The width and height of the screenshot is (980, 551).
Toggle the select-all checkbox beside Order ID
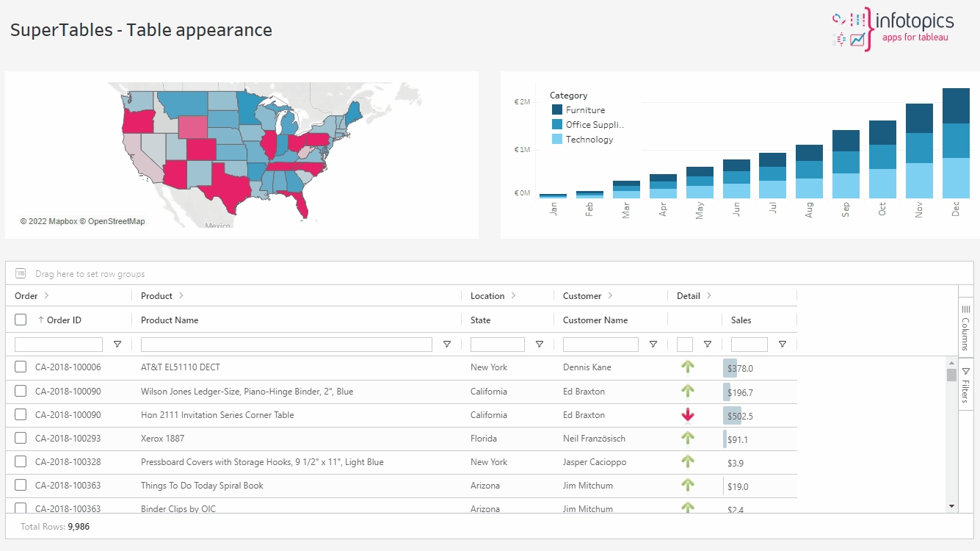21,320
